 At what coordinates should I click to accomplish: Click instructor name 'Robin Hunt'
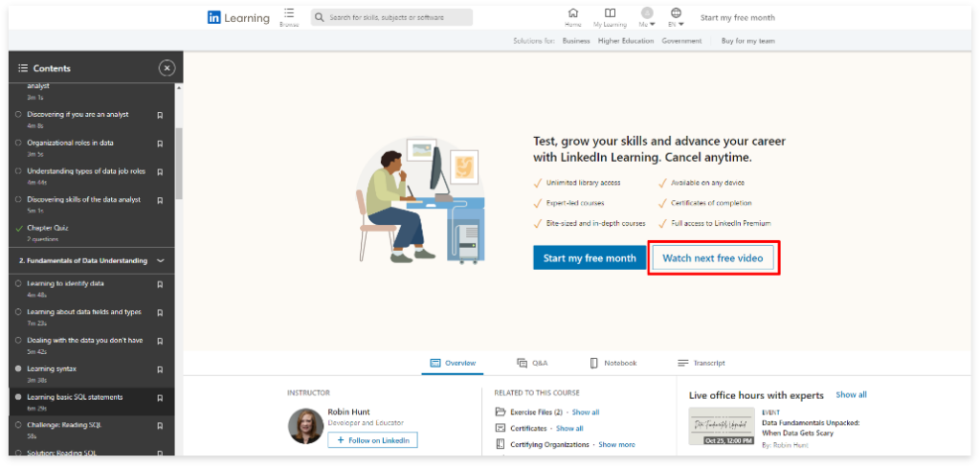348,412
